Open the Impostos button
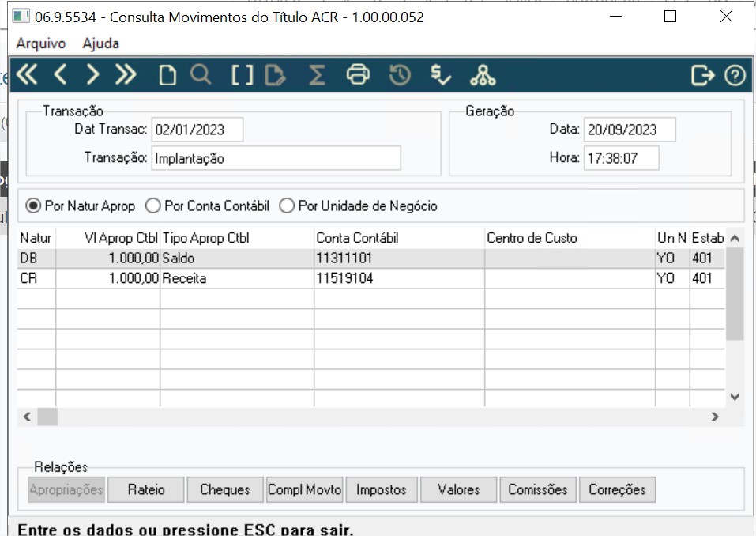 coord(382,489)
